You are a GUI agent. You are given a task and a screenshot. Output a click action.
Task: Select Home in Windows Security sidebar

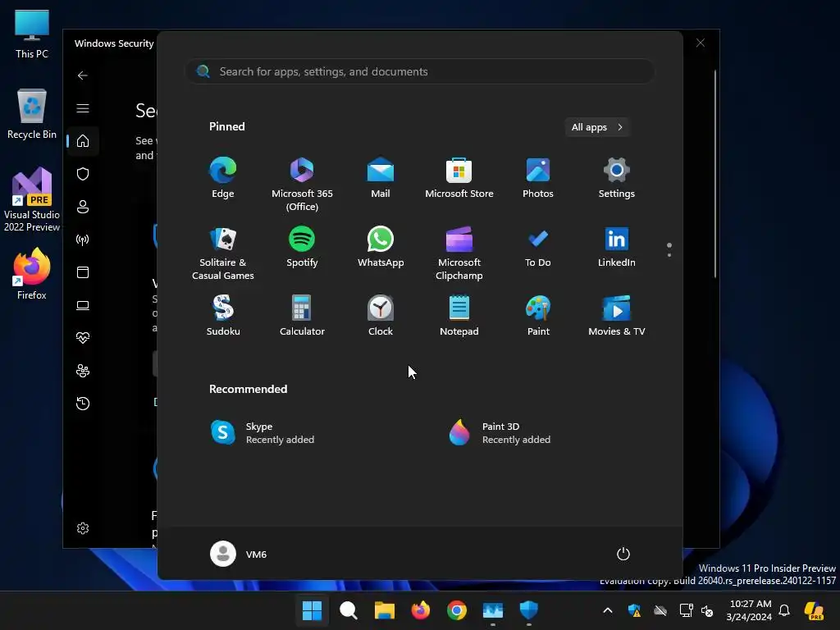click(x=83, y=141)
